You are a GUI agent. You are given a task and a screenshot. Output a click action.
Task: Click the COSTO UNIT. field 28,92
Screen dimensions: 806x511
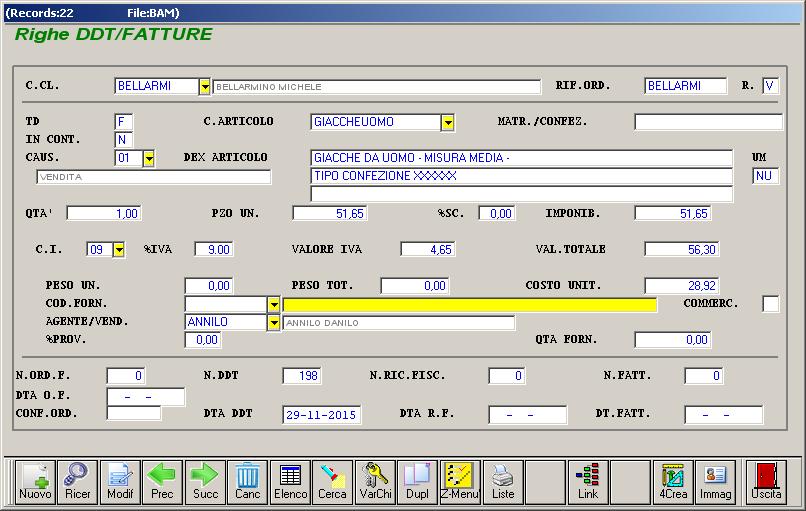682,285
